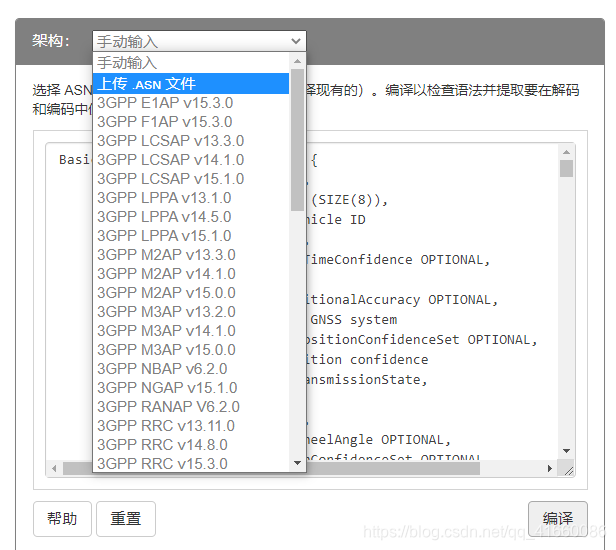Click code editor vertical scrollbar thumb

click(566, 169)
